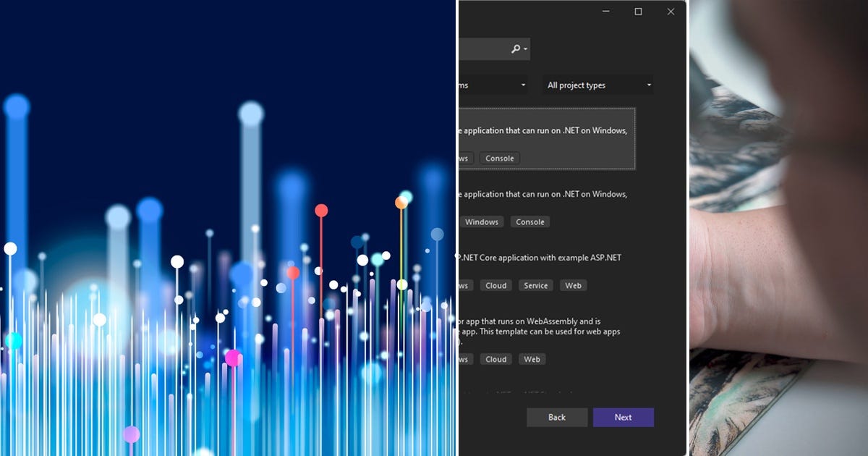Click the Console tag under second template
The height and width of the screenshot is (456, 868).
529,221
